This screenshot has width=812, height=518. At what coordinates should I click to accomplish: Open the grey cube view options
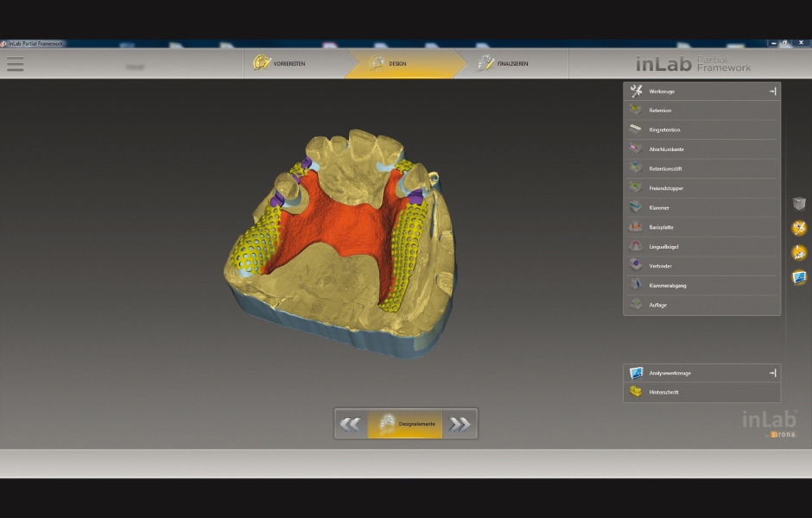[799, 204]
